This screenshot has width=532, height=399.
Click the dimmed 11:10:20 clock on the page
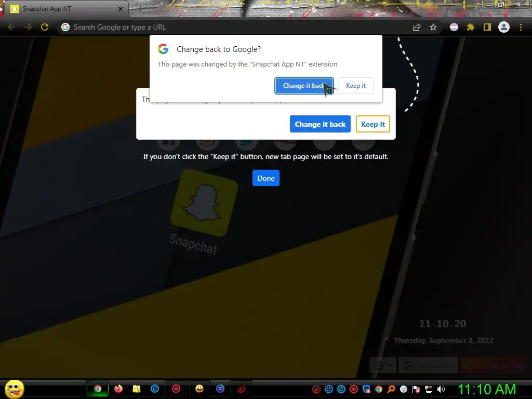point(443,324)
